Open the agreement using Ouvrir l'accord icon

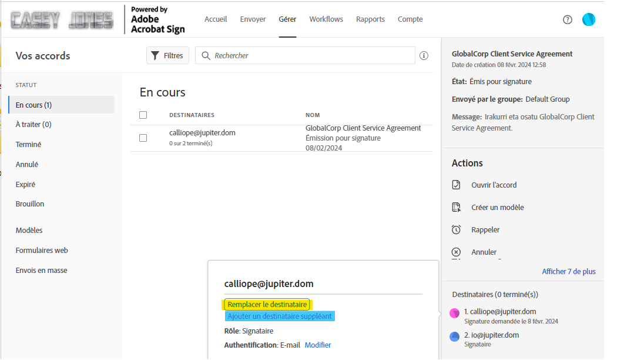tap(457, 185)
